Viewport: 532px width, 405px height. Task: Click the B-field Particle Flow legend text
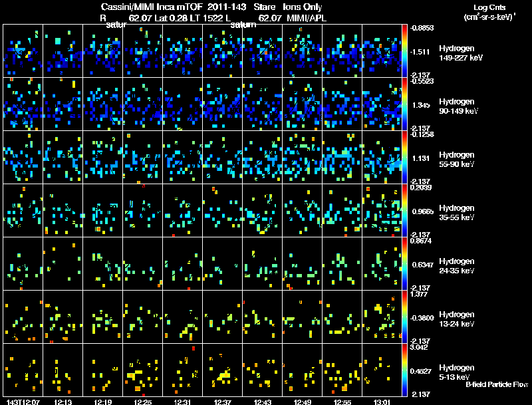coord(497,384)
